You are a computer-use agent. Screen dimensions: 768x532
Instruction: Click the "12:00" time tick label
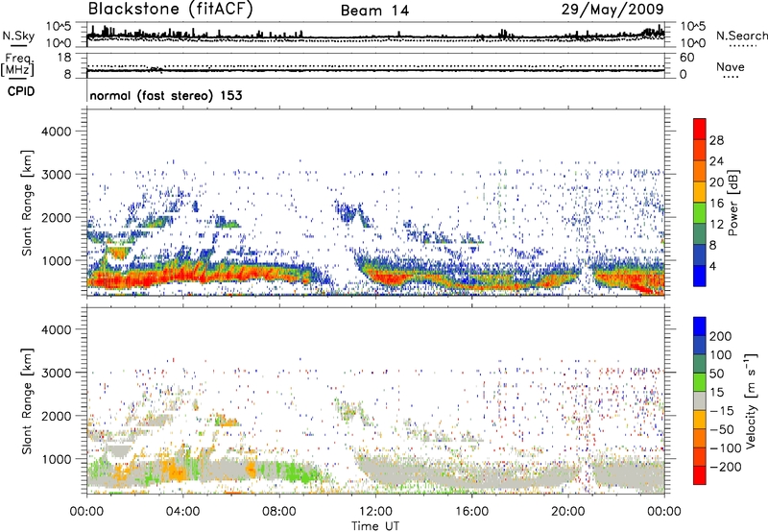375,512
